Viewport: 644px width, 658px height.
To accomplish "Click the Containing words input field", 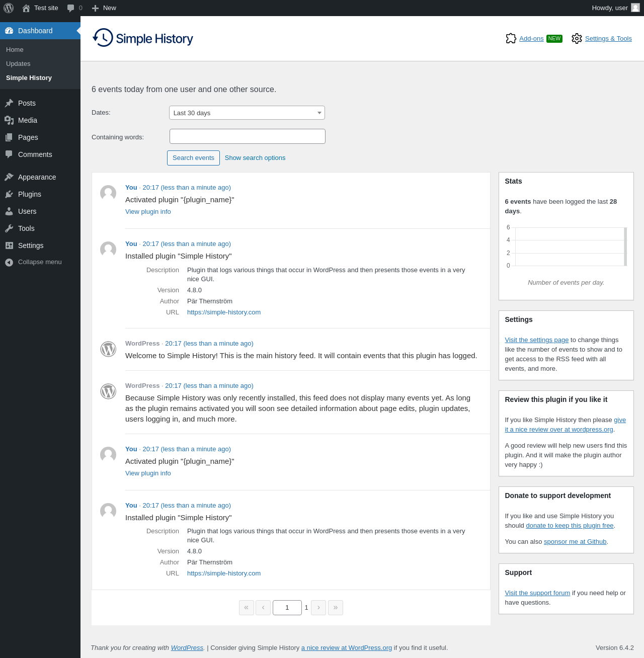I will click(x=248, y=136).
